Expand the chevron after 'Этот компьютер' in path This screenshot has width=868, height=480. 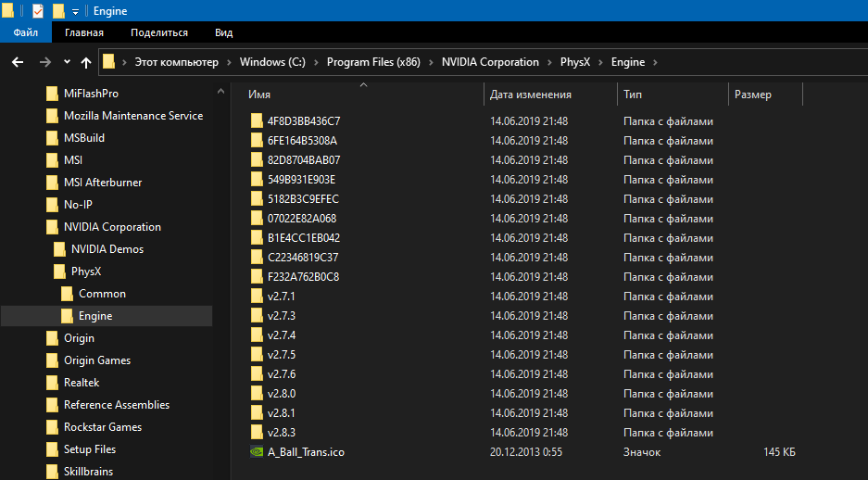pos(229,63)
